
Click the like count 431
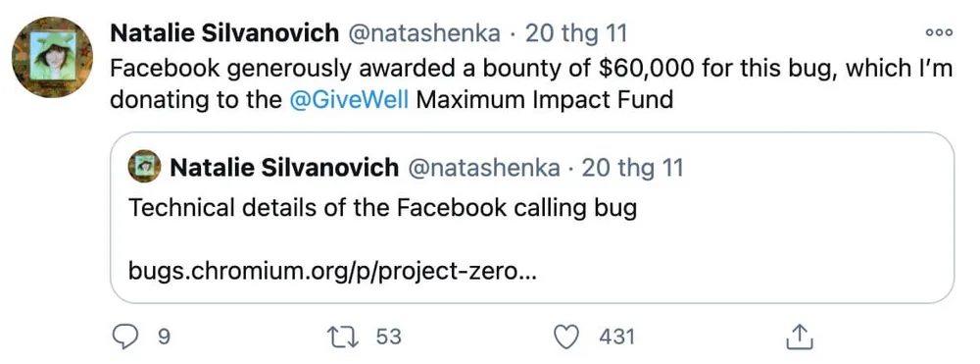[616, 338]
